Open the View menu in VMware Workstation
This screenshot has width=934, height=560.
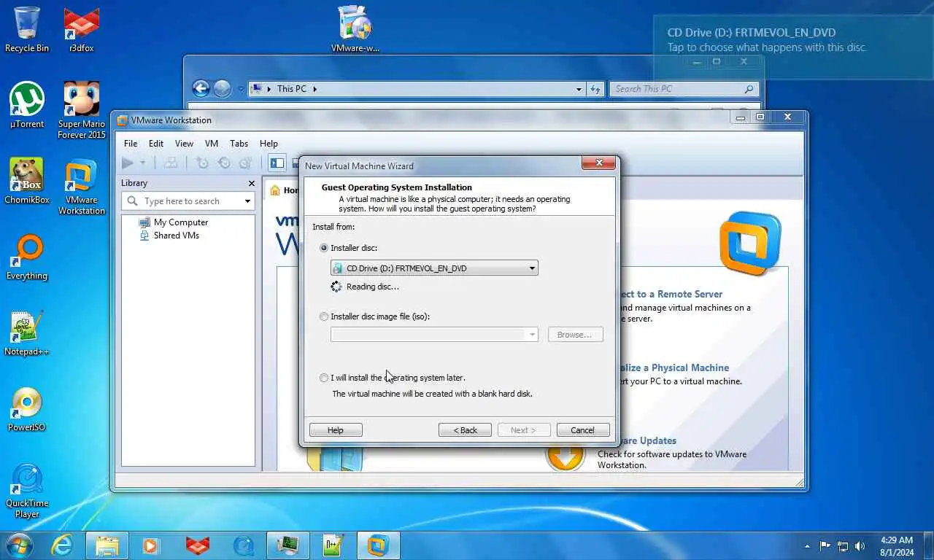point(184,144)
